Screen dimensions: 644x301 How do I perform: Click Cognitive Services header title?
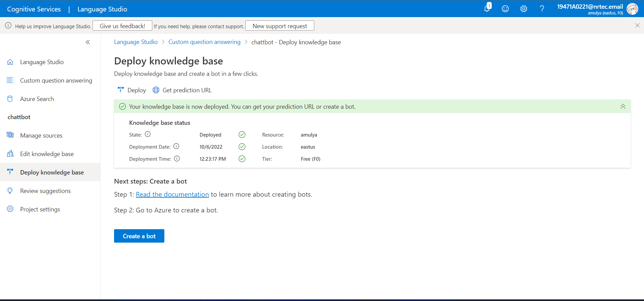[x=34, y=9]
